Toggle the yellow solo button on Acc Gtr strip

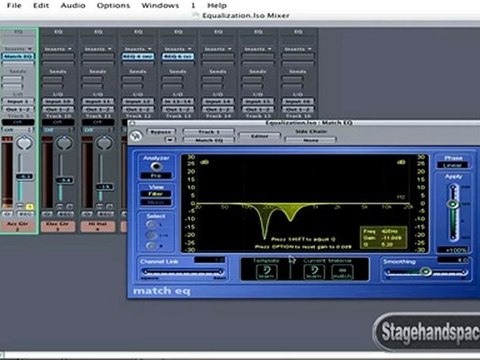coord(29,206)
